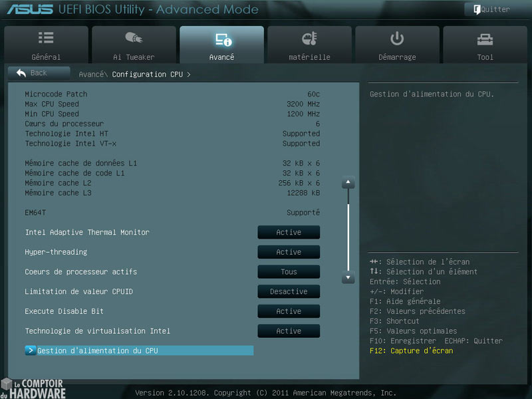The width and height of the screenshot is (532, 399).
Task: Disable Intel Adaptive Thermal Monitor
Action: coord(288,232)
